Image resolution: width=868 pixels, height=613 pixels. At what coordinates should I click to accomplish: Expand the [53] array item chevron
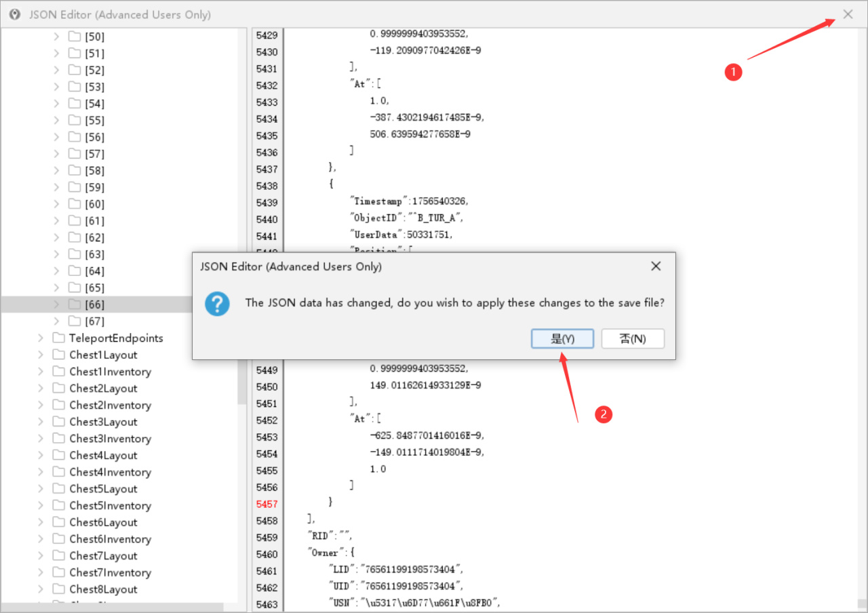point(57,87)
